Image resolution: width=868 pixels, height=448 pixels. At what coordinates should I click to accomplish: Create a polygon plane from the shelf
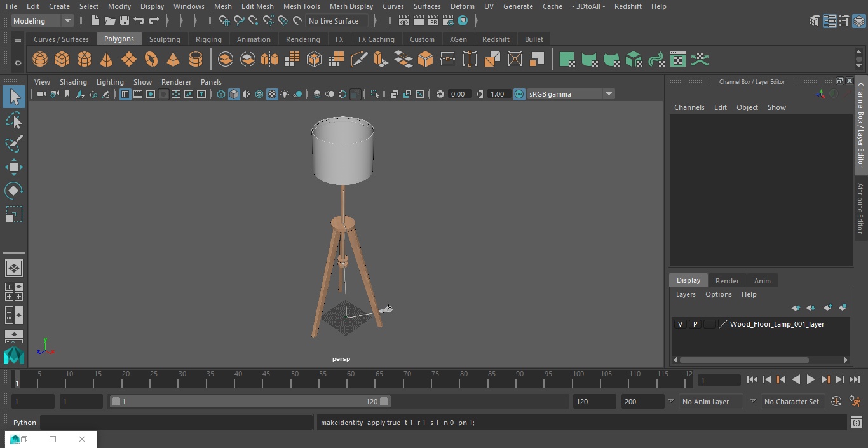coord(129,60)
